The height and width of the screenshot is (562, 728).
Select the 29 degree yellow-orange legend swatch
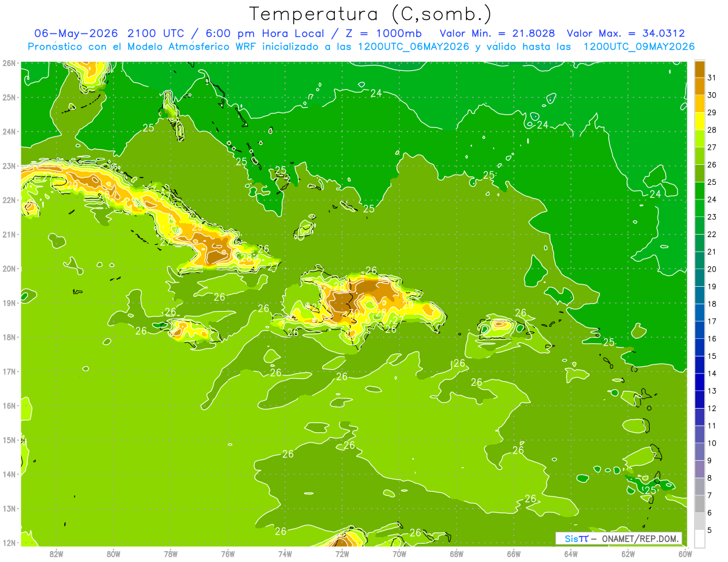699,104
